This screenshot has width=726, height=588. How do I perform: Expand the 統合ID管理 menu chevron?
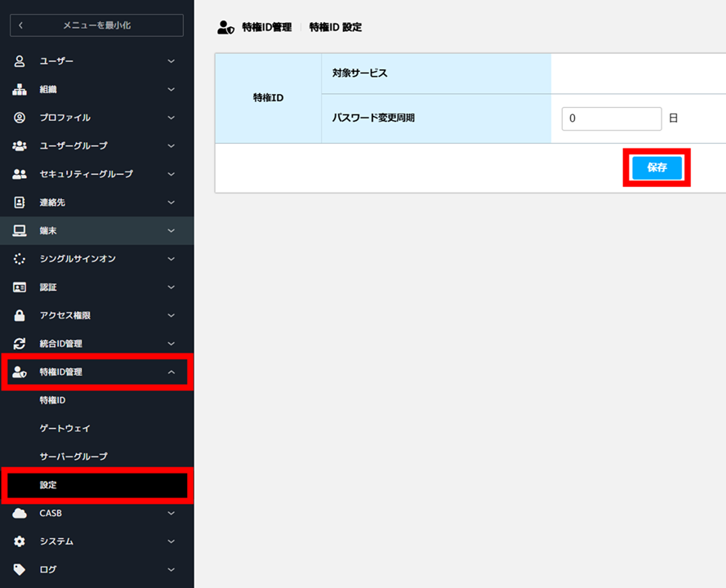171,344
